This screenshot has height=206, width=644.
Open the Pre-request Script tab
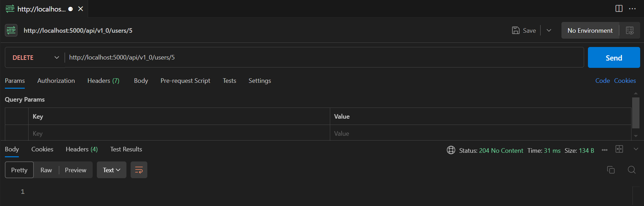(x=185, y=81)
